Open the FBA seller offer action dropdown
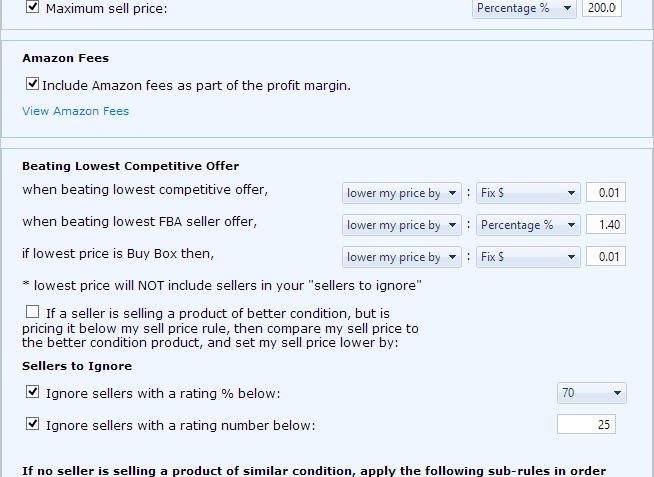The image size is (654, 477). click(x=402, y=225)
